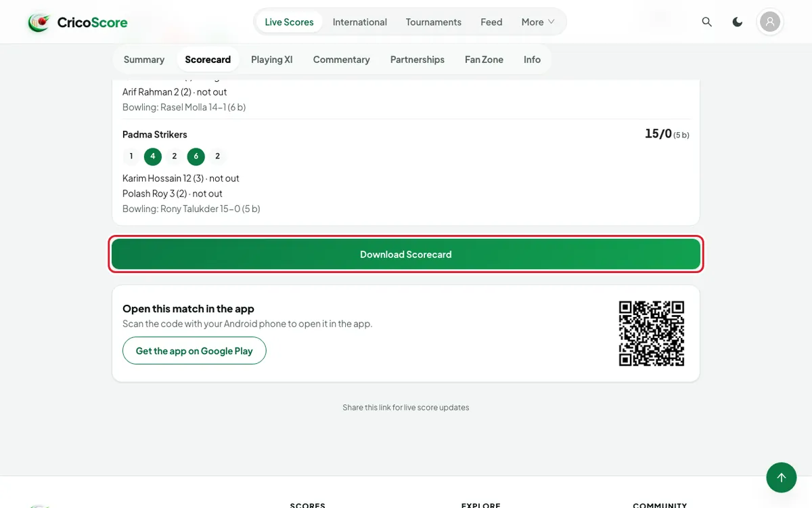The image size is (812, 508).
Task: Select the Scorecard tab
Action: [x=208, y=60]
